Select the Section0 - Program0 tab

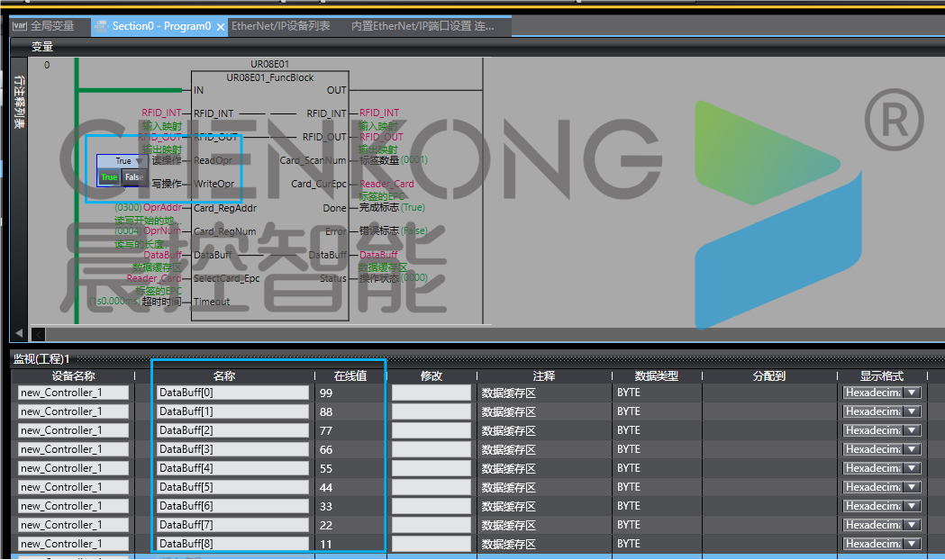(161, 26)
